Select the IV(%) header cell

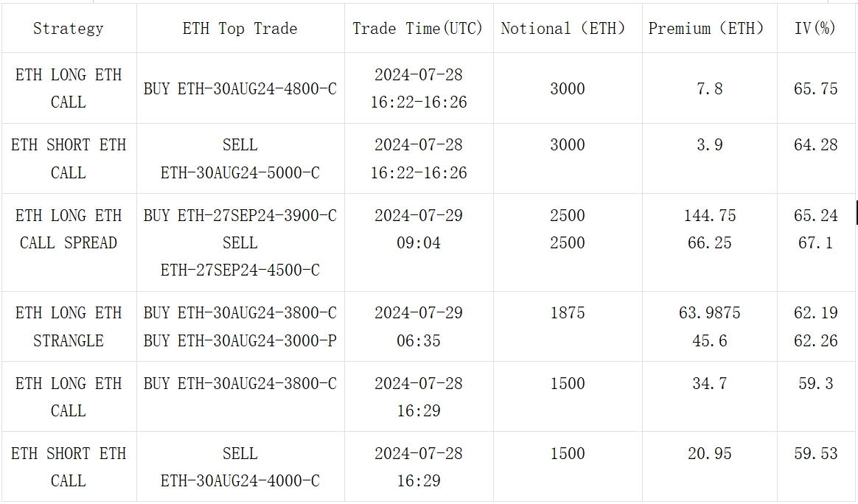pyautogui.click(x=816, y=29)
